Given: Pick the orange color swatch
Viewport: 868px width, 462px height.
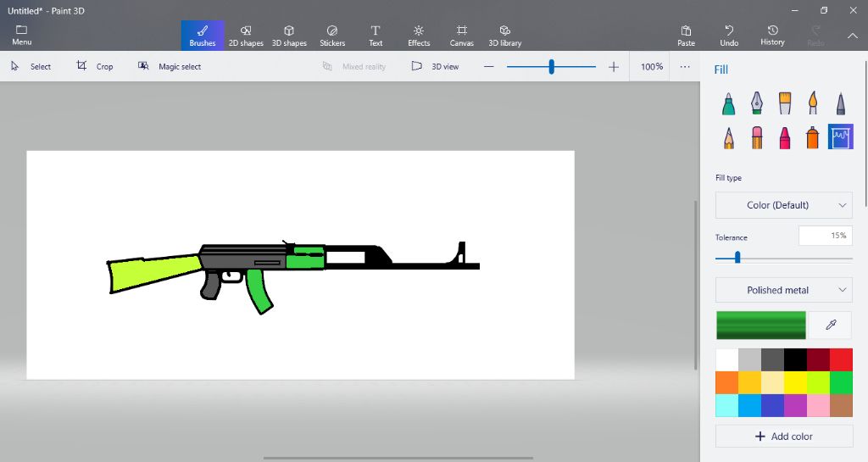Looking at the screenshot, I should coord(726,382).
